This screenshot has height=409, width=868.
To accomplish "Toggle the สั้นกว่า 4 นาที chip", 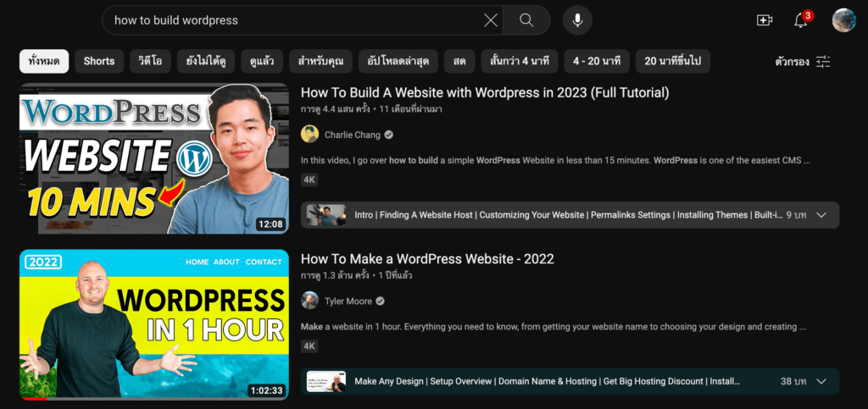I will coord(520,62).
